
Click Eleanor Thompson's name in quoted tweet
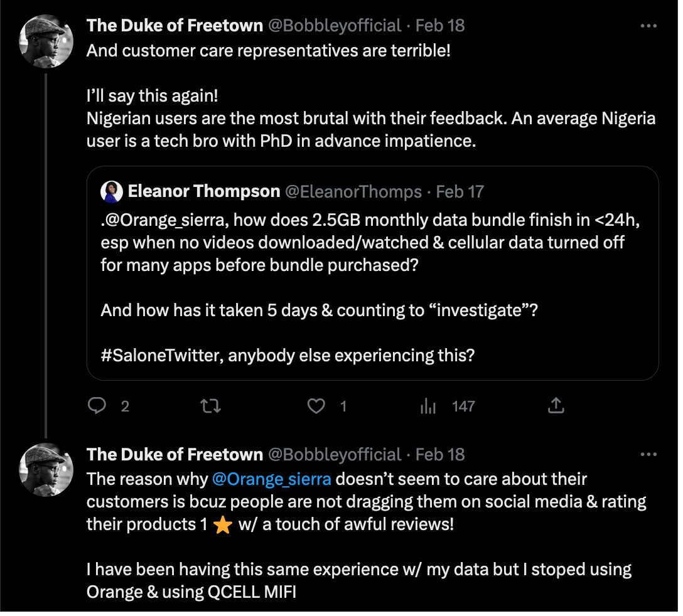pos(203,191)
